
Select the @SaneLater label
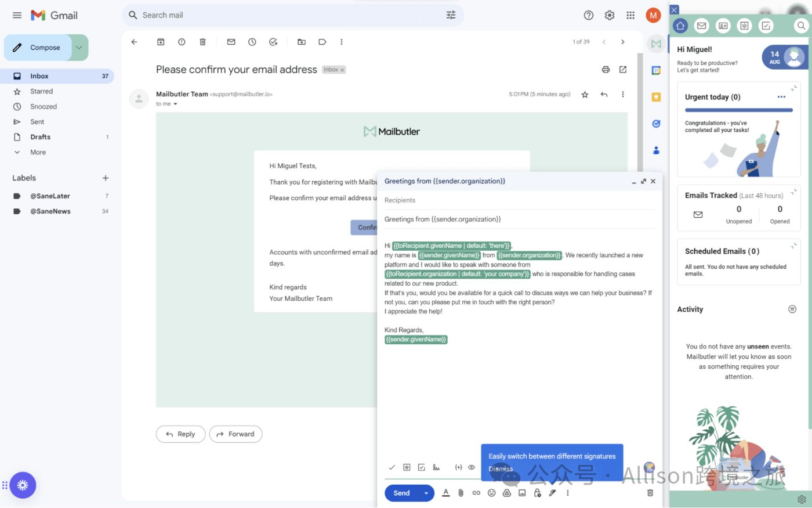[x=50, y=196]
